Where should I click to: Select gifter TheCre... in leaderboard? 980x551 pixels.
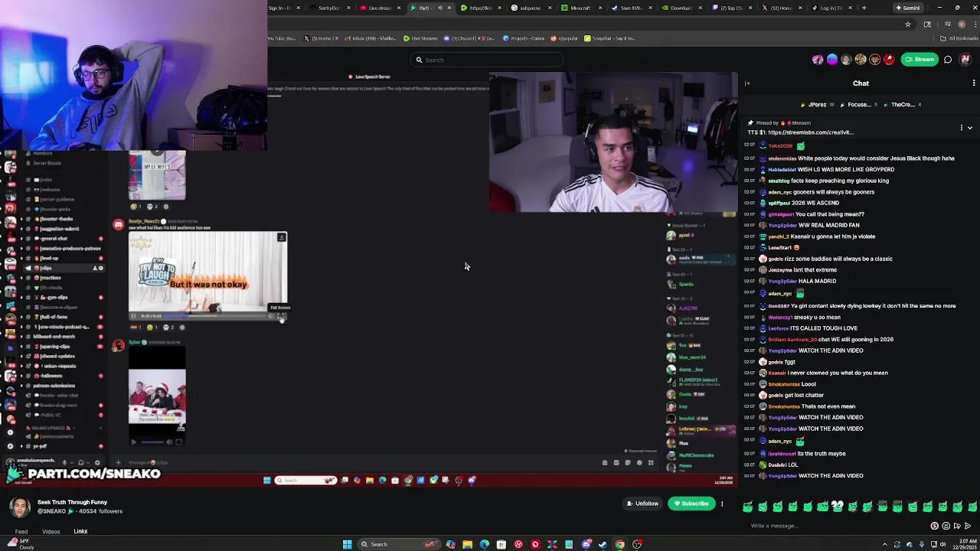903,105
